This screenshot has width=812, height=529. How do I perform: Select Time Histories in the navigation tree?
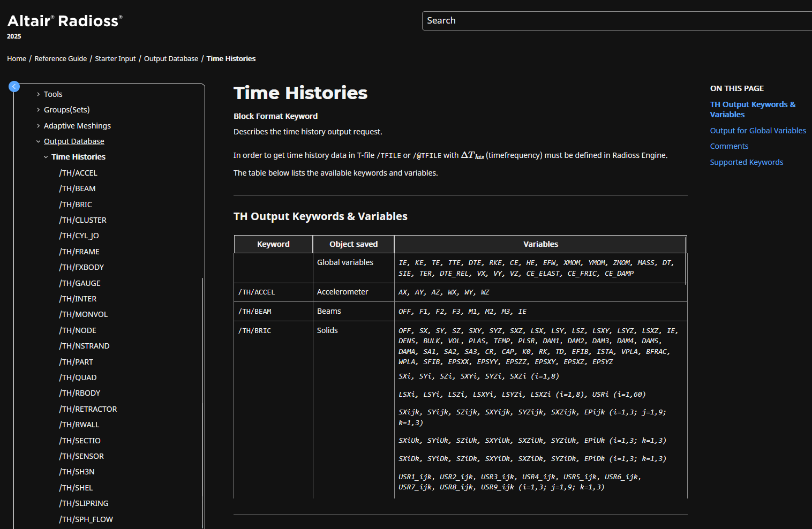pos(78,157)
